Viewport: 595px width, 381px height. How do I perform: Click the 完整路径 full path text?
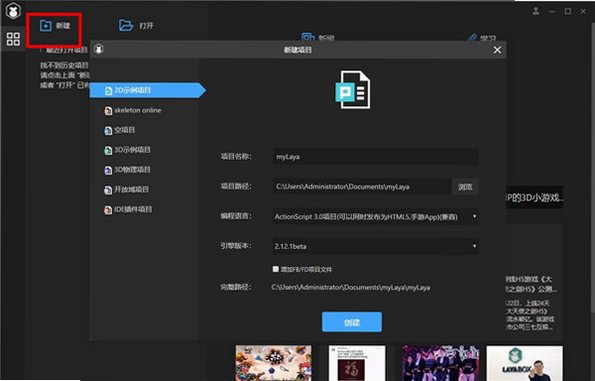pos(351,288)
